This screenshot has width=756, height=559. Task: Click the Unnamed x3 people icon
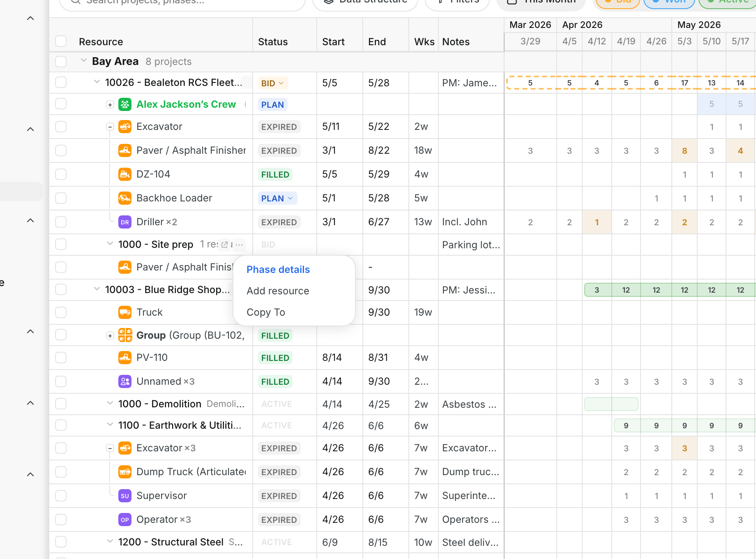[125, 381]
